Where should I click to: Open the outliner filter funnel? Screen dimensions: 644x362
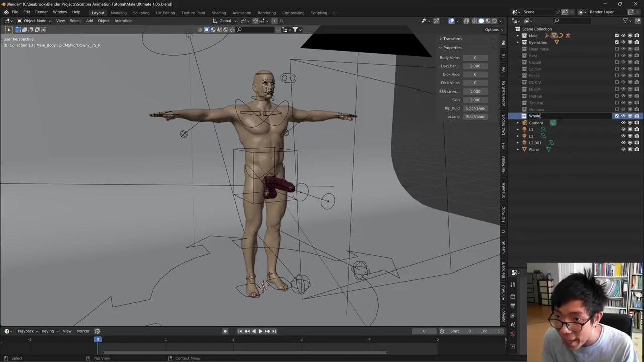point(625,21)
